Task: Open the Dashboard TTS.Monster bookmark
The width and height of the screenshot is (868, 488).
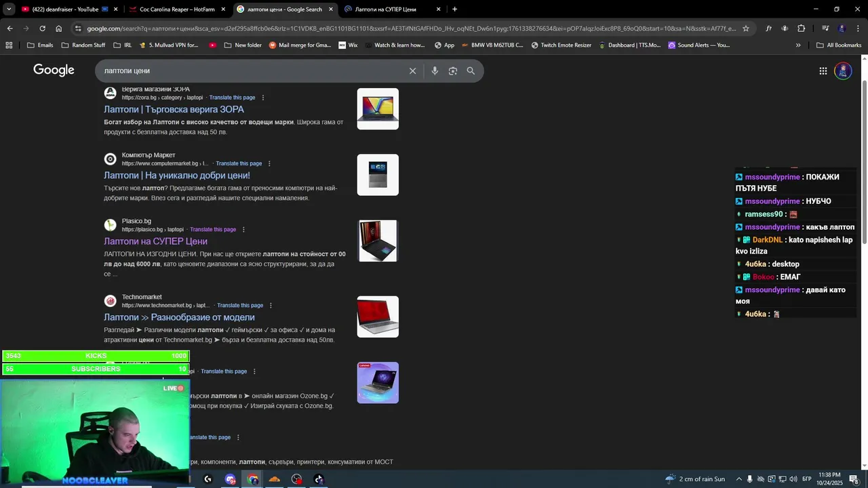Action: point(629,45)
